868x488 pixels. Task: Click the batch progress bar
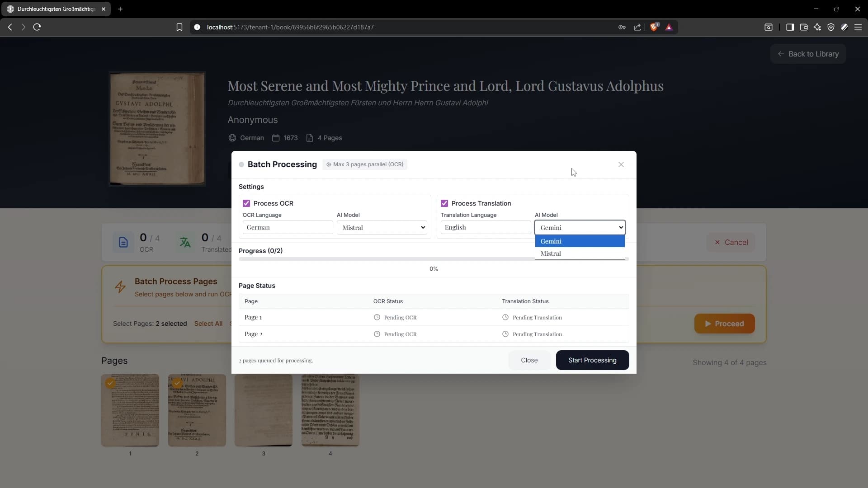(384, 259)
